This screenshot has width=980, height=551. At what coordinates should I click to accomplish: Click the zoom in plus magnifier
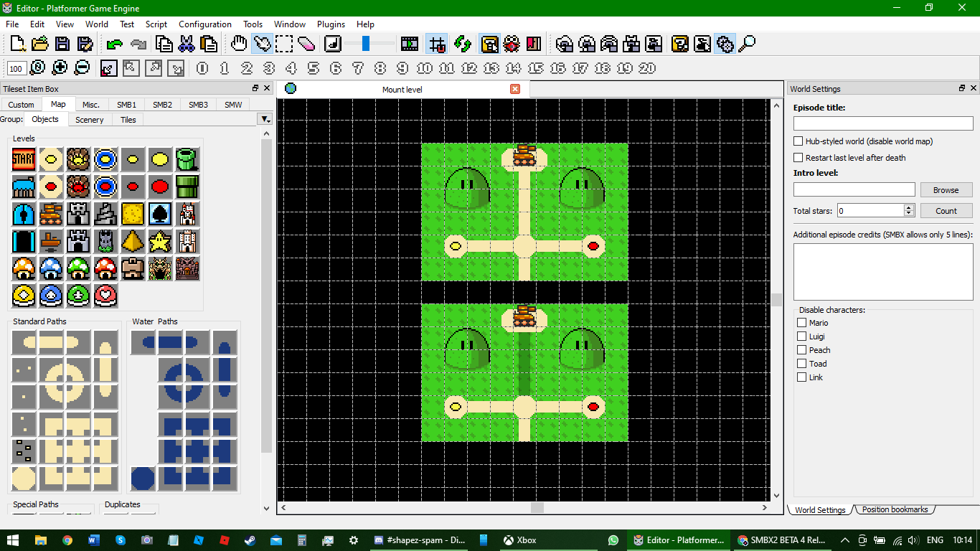coord(60,67)
